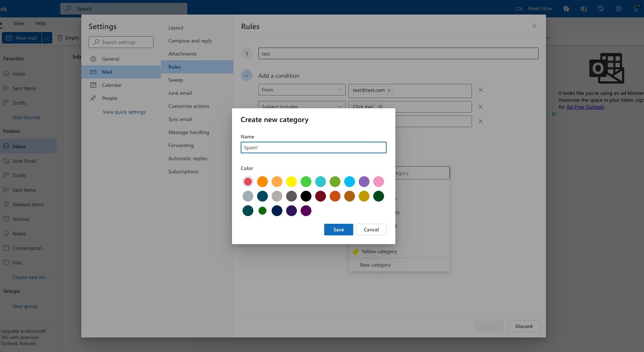Choose the pink color swatch
This screenshot has width=644, height=352.
click(x=378, y=182)
